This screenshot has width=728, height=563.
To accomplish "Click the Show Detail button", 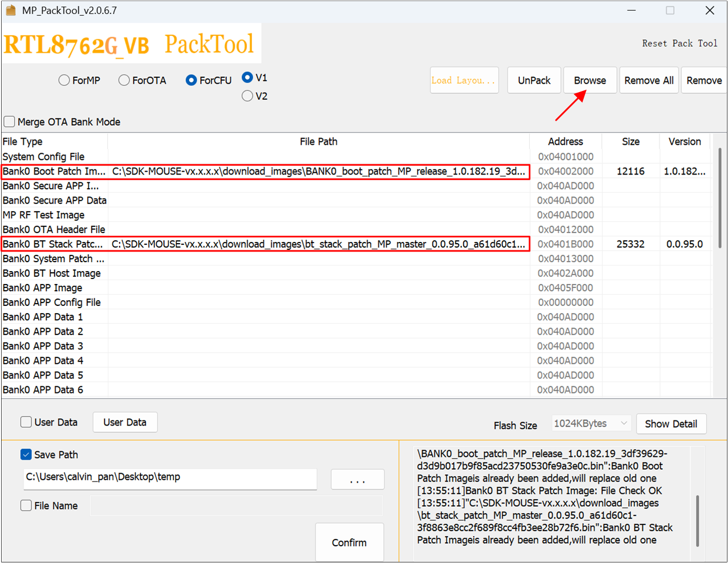I will [671, 424].
